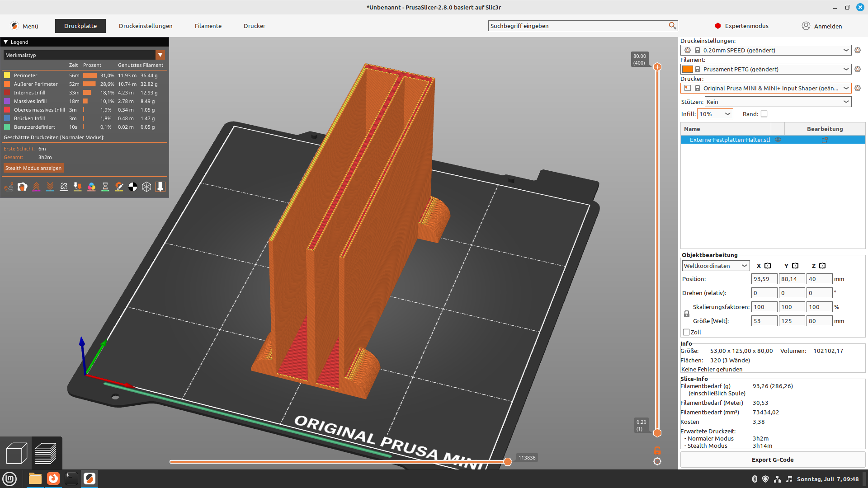
Task: Switch to sliced layers preview icon
Action: pyautogui.click(x=46, y=453)
